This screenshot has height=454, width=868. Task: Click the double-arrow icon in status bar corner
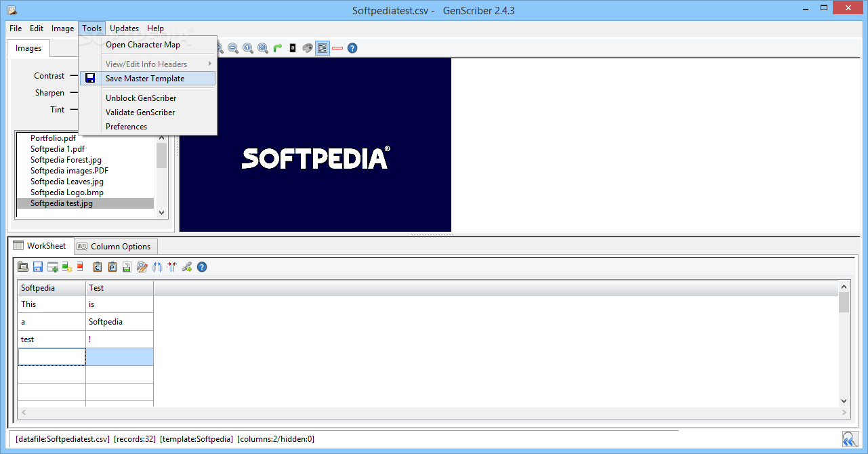850,439
